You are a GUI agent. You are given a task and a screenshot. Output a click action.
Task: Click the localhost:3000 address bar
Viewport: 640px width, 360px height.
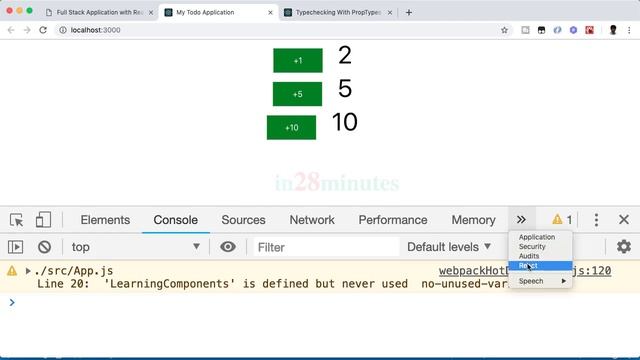pyautogui.click(x=282, y=30)
